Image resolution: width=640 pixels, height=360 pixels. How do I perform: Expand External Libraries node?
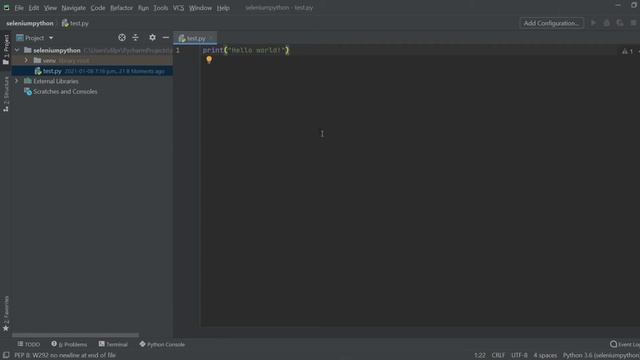coord(17,81)
